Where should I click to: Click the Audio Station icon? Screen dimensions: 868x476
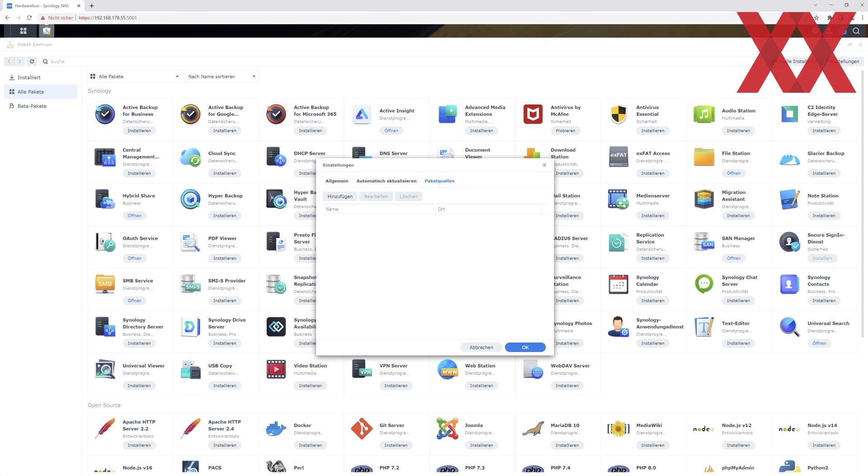[704, 114]
